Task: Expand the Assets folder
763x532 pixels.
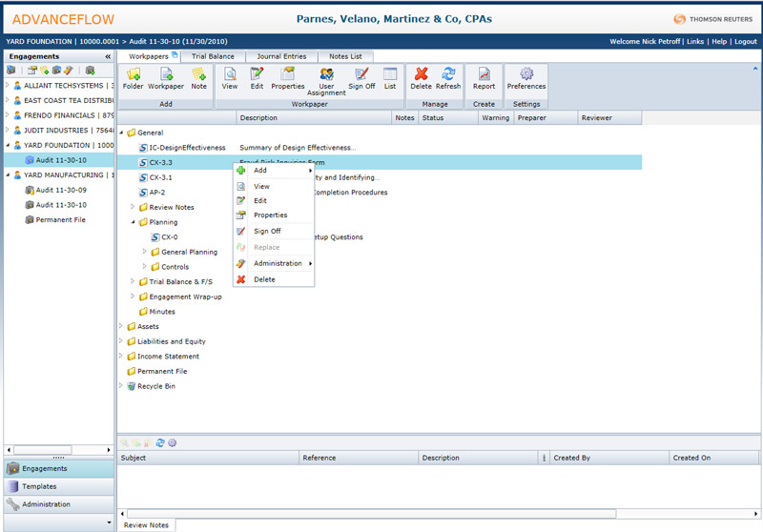Action: pos(121,326)
